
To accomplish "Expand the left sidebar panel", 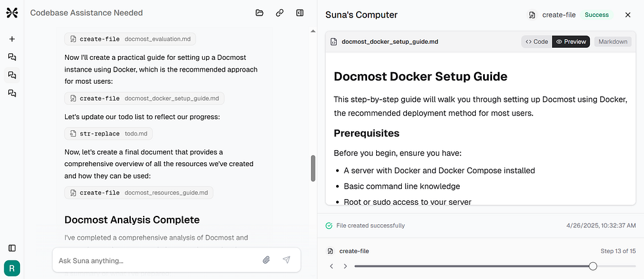I will (x=12, y=248).
